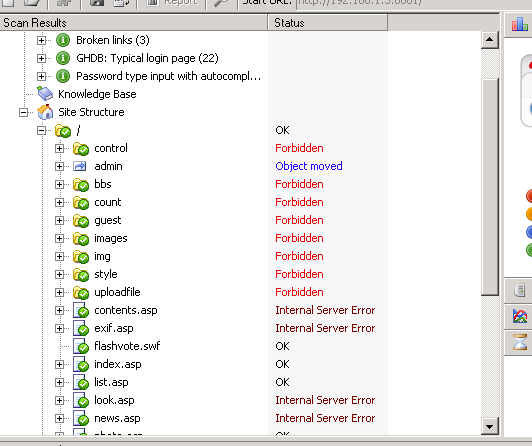Click the 'Forbidden' status for style
The width and height of the screenshot is (532, 446).
(299, 274)
